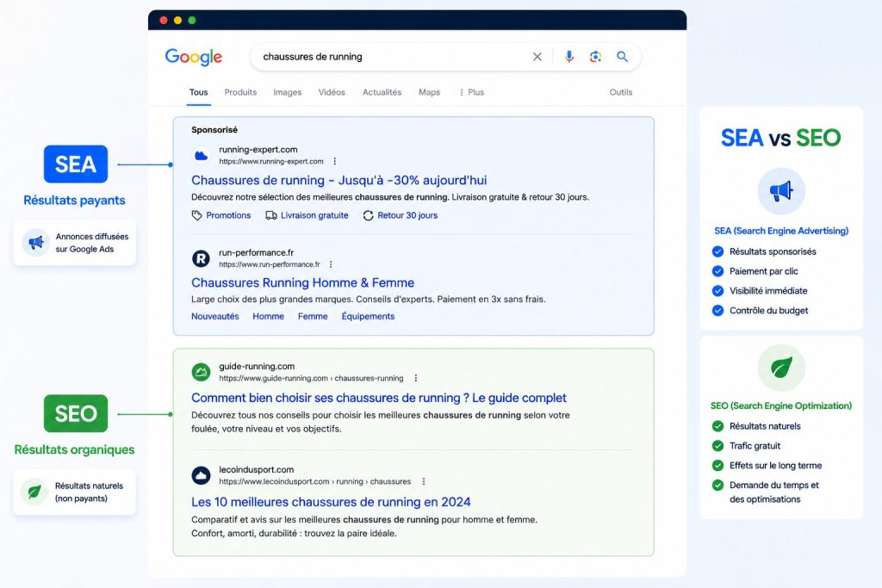Open the three-dot menu for guide-running.com

(416, 378)
